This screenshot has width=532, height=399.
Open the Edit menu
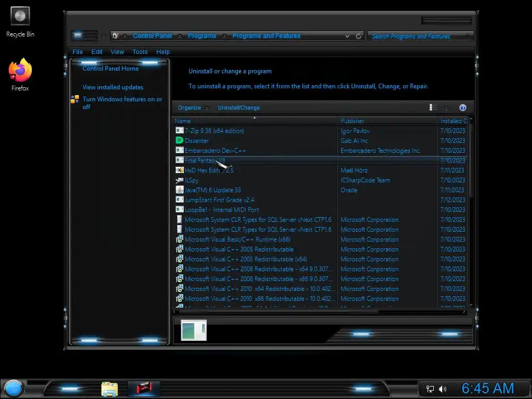[x=97, y=51]
